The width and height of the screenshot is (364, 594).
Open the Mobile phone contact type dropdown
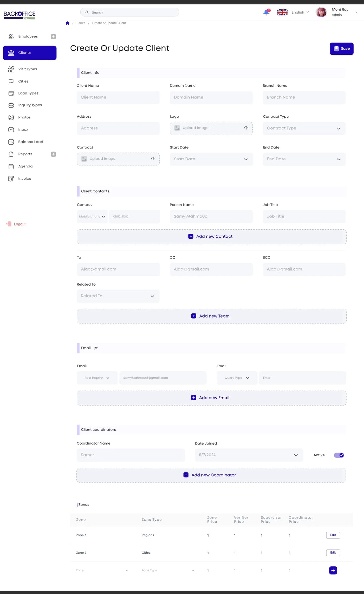[92, 217]
